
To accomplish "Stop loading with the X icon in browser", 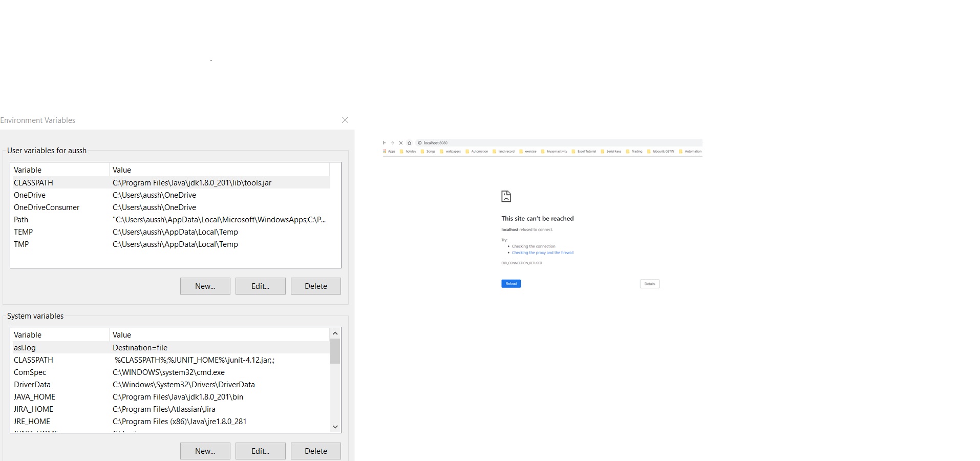I will (x=401, y=143).
